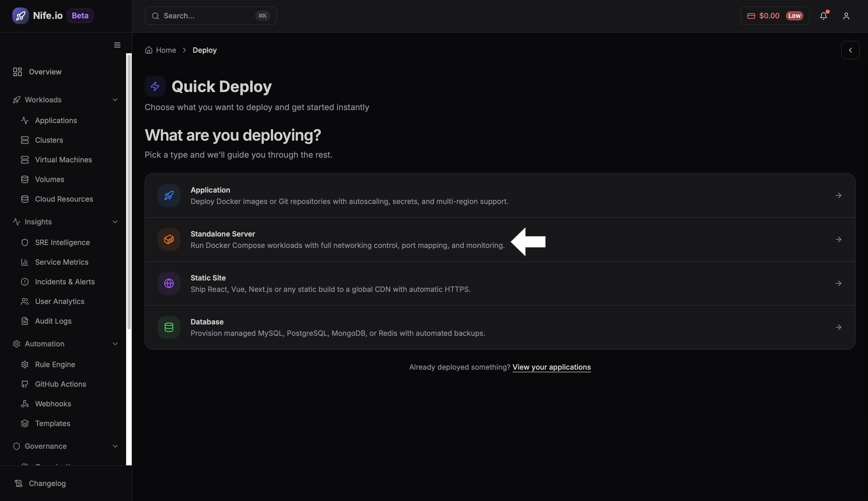
Task: Open the Changelog menu item
Action: [x=47, y=483]
